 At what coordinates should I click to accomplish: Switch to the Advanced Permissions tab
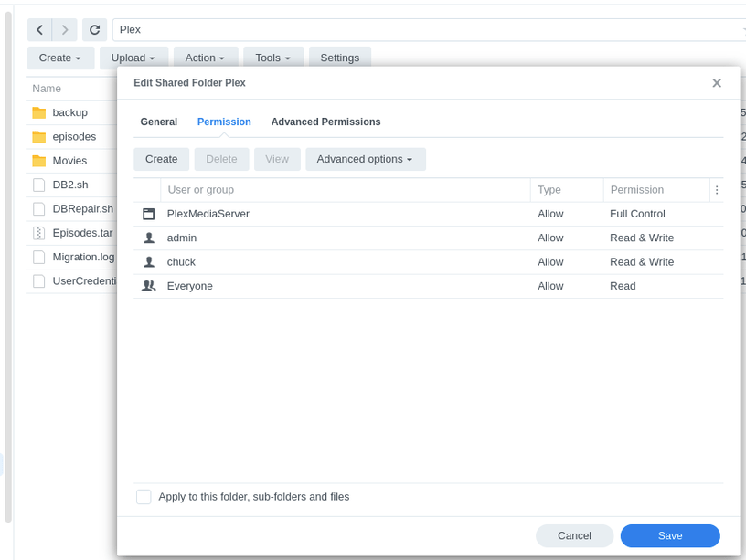325,122
